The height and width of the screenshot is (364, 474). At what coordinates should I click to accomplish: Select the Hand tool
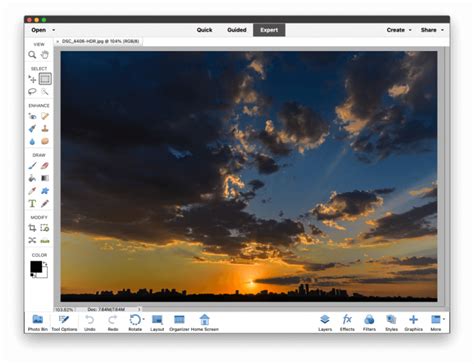pyautogui.click(x=45, y=54)
